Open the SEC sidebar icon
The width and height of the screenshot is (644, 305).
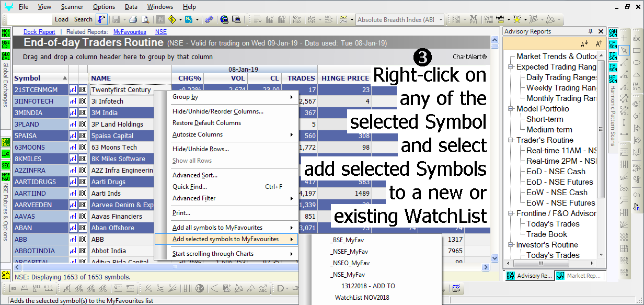6,165
